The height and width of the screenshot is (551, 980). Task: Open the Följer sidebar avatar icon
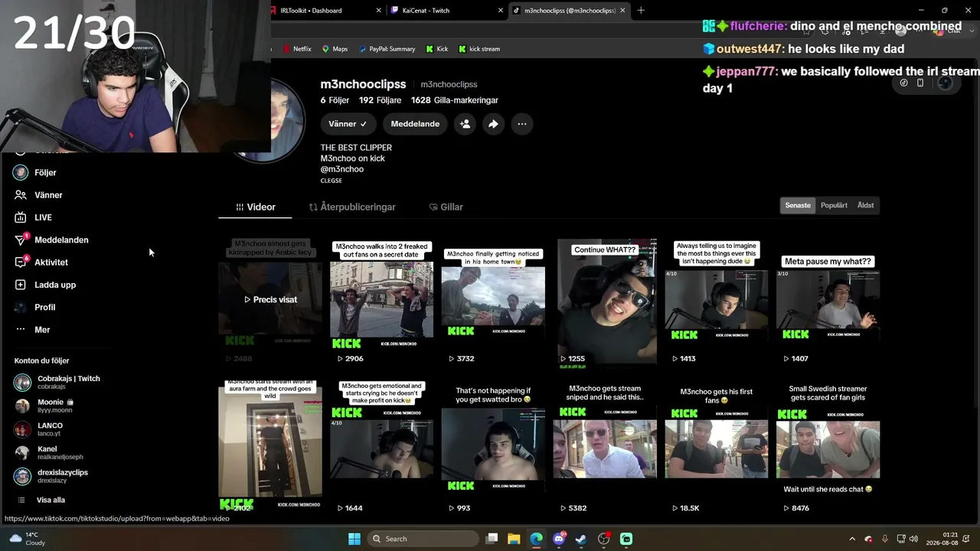[21, 173]
